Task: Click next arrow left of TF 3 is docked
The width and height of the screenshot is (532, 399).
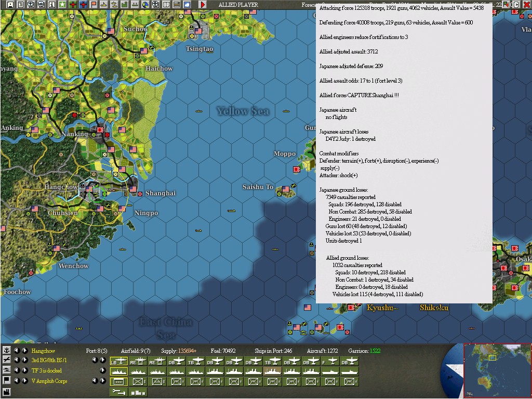Action: coord(25,370)
